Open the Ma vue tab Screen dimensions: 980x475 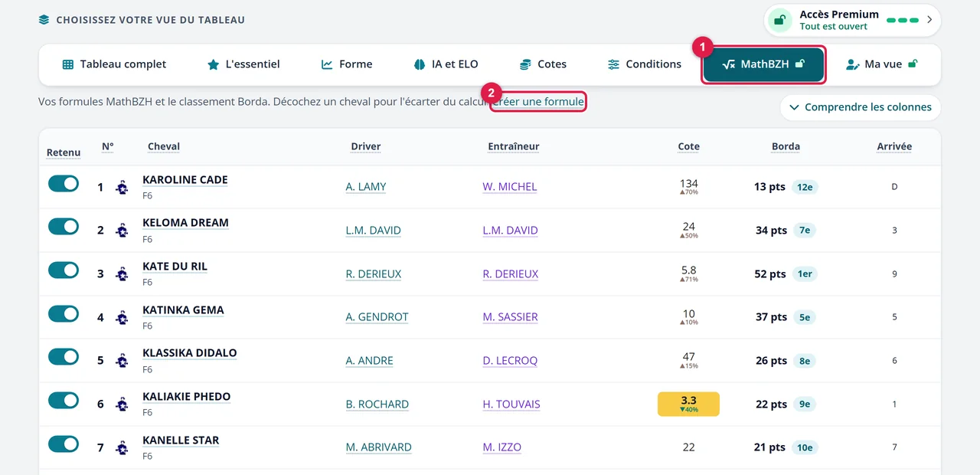point(881,64)
